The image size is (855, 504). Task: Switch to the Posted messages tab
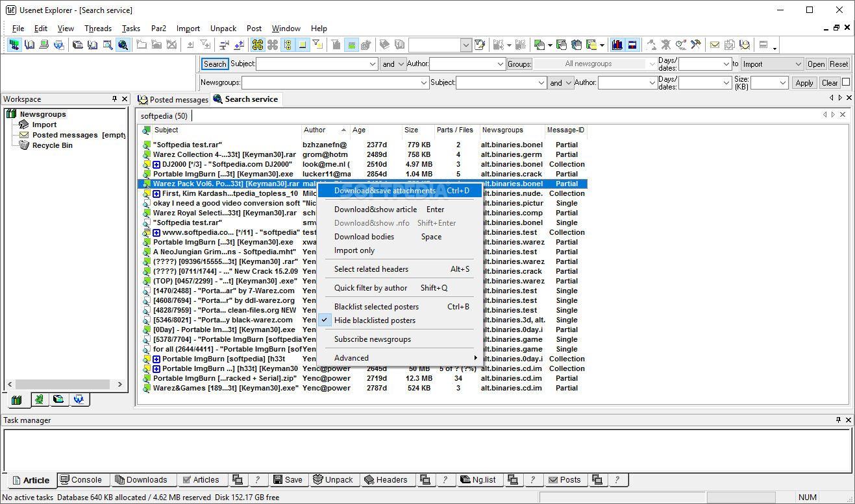pos(173,100)
